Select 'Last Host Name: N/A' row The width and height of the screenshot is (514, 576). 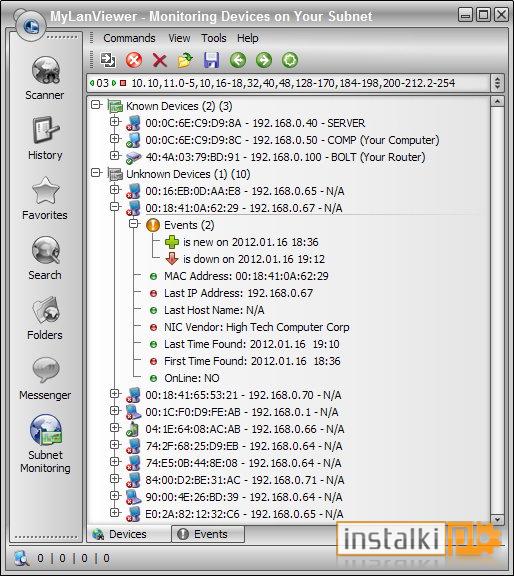pos(214,310)
